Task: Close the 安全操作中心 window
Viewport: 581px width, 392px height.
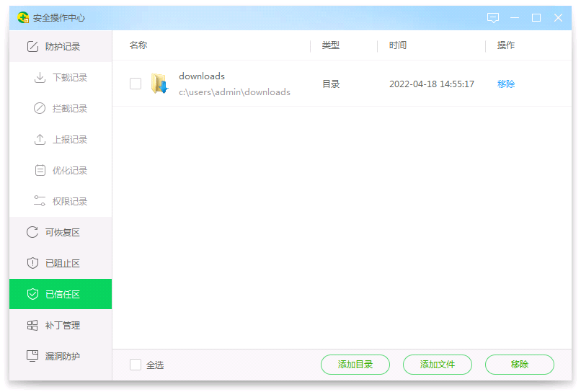Action: point(558,17)
